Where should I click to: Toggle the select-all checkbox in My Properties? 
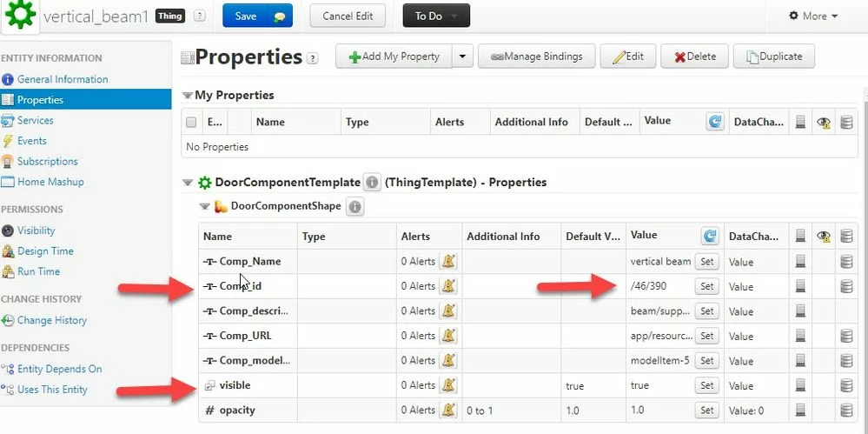click(x=191, y=123)
